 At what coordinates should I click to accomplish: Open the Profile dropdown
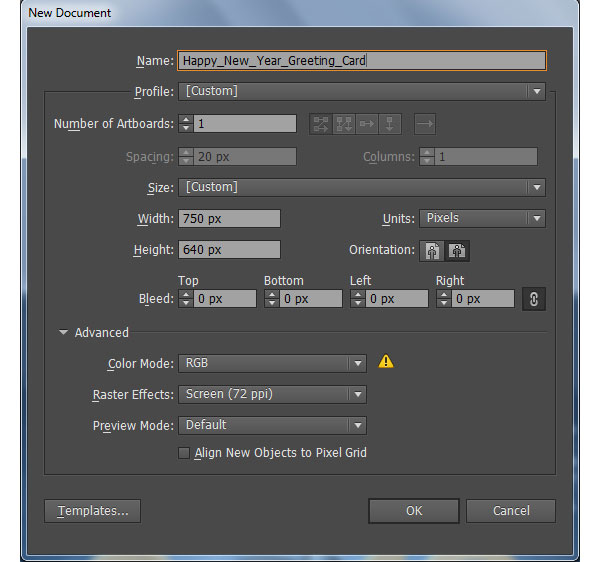[362, 91]
